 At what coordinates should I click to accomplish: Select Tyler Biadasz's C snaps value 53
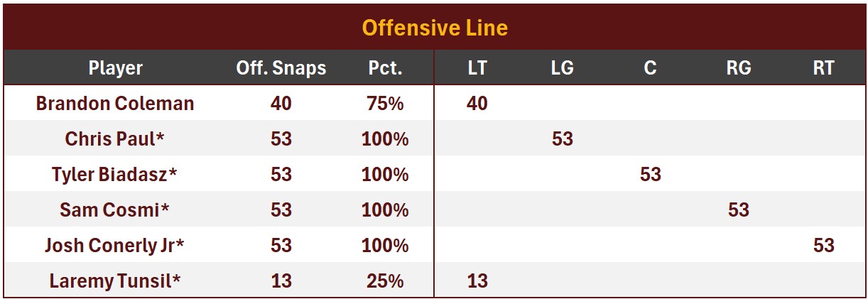(x=650, y=175)
